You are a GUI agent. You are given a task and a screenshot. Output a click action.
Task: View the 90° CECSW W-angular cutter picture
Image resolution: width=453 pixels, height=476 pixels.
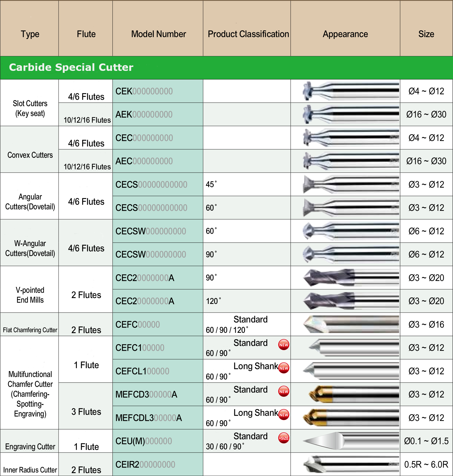[x=351, y=254]
